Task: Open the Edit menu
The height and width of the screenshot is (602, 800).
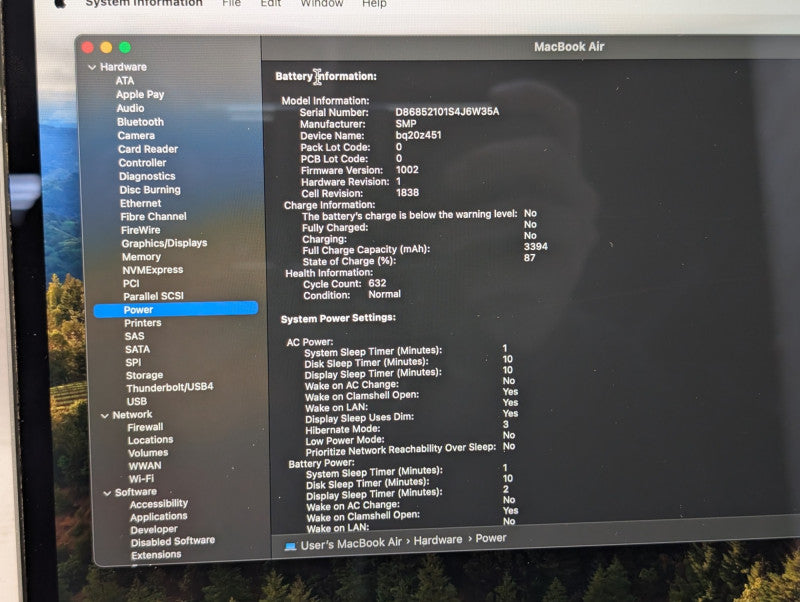Action: click(271, 3)
